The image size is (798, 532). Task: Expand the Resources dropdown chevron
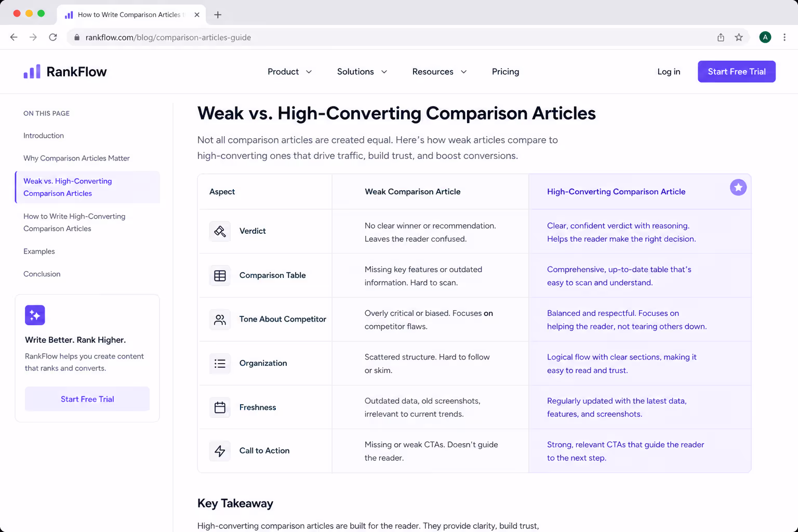(x=463, y=72)
